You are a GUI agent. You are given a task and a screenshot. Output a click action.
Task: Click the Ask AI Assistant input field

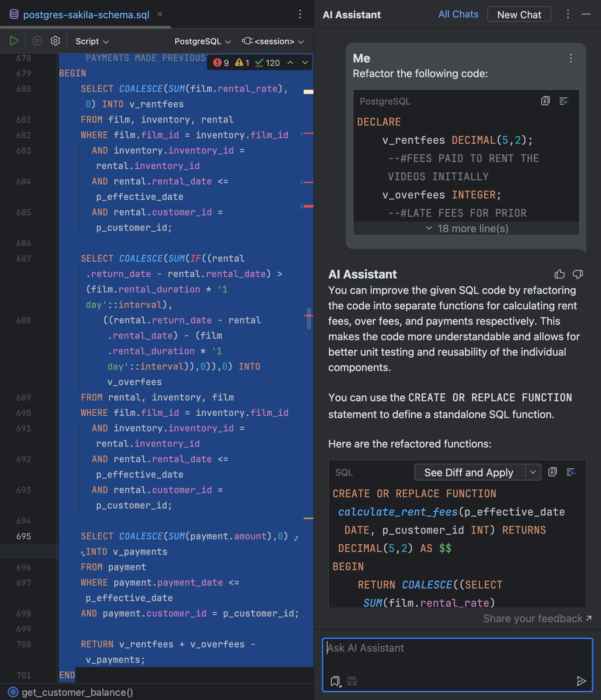457,656
